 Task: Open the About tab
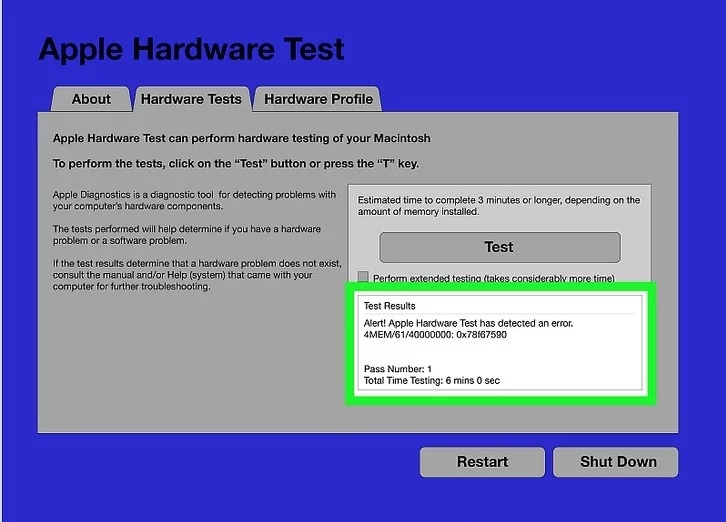[x=91, y=99]
